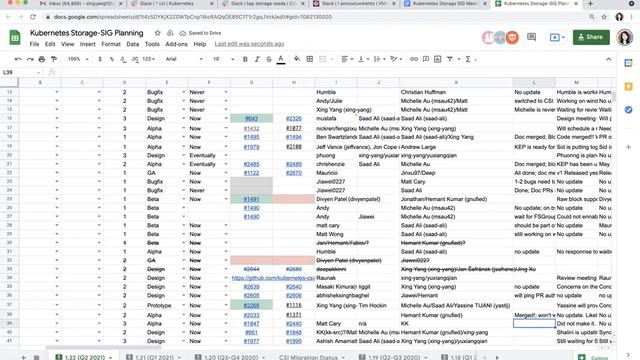The image size is (640, 360).
Task: Open text rotation dropdown
Action: [396, 59]
